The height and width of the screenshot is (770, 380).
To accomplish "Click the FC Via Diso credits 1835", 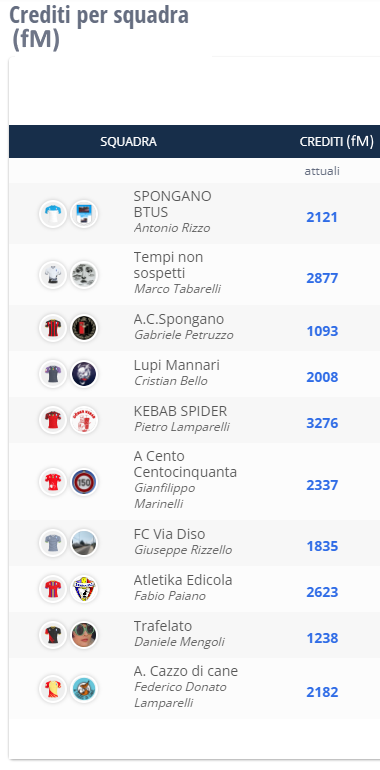I will click(322, 546).
